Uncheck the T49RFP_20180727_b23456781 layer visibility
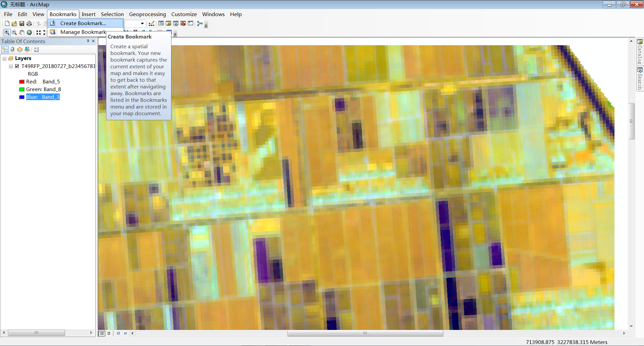This screenshot has width=644, height=346. point(17,66)
